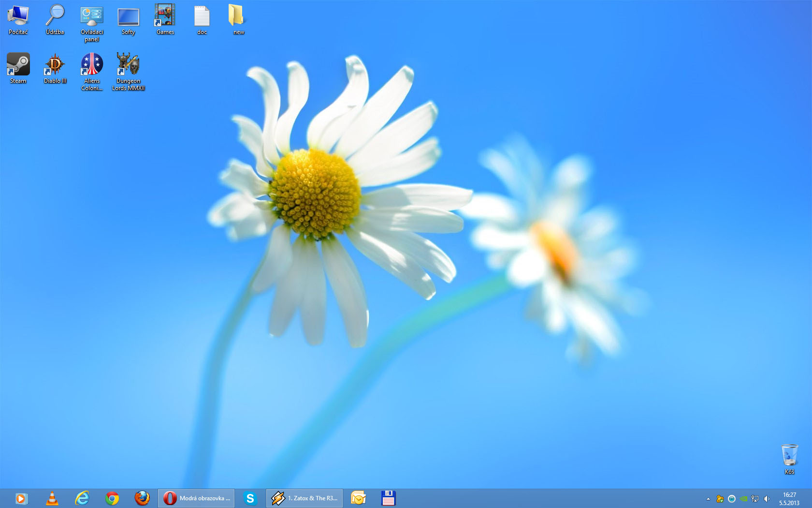Screen dimensions: 812x508
Task: Open the volume speaker tray icon
Action: (767, 499)
